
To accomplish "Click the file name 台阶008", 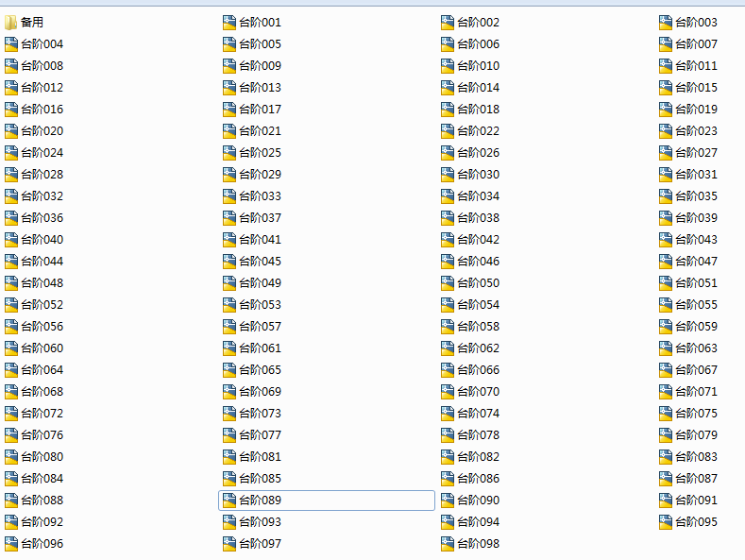I will pos(42,65).
